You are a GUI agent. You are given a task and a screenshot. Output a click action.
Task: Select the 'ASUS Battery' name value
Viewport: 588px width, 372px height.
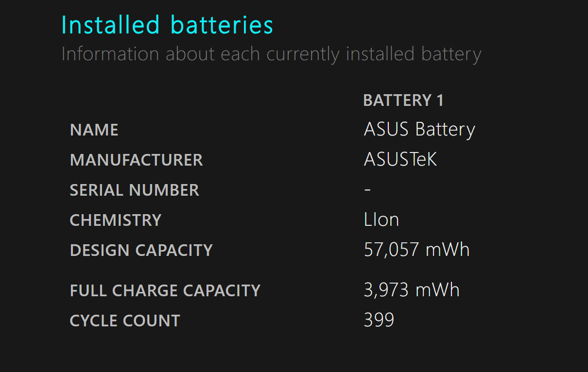[419, 130]
